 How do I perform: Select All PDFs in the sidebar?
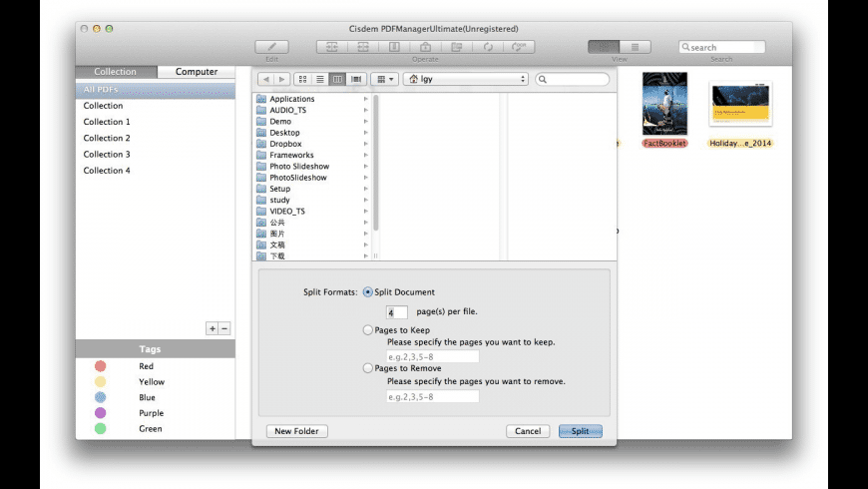(x=156, y=89)
